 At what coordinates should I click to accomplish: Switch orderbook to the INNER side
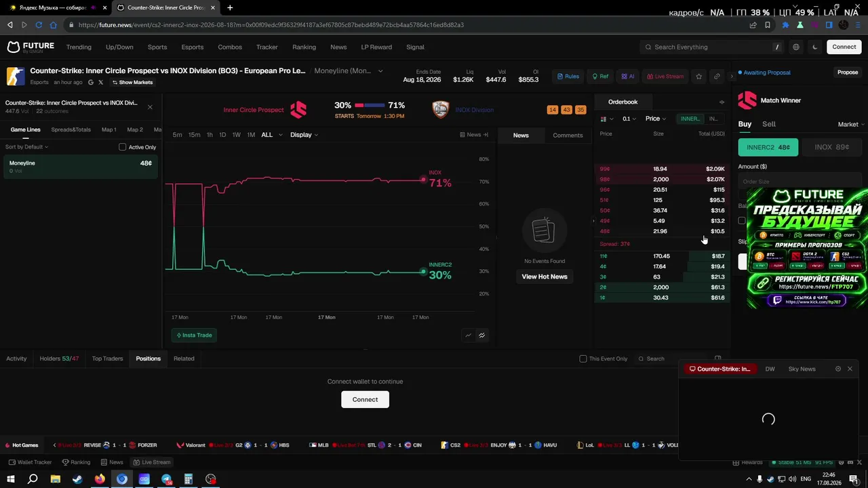690,119
